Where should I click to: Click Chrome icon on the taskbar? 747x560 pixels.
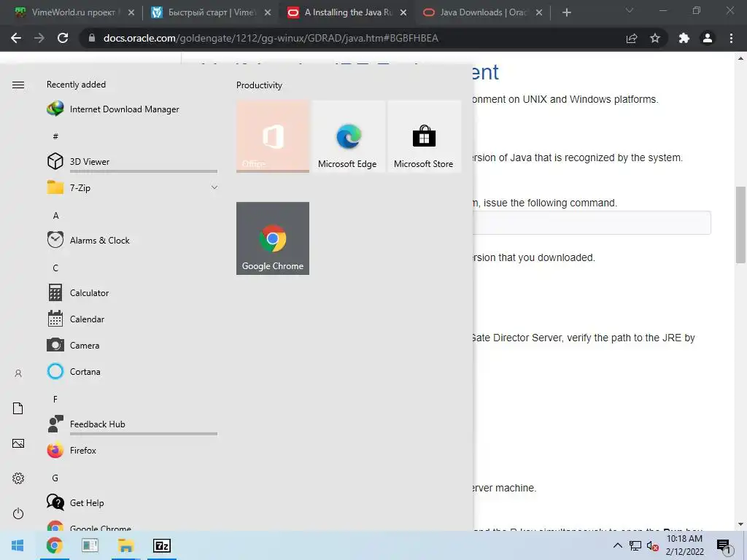point(54,545)
